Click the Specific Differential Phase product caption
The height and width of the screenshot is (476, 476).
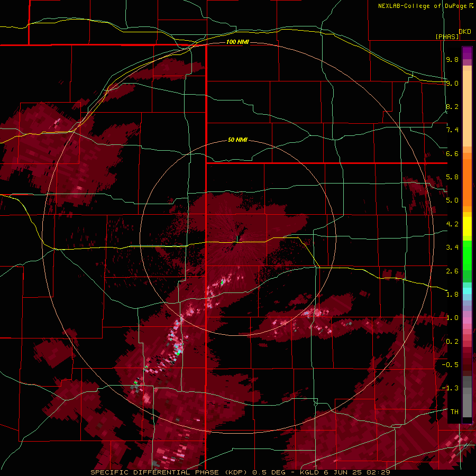click(240, 472)
